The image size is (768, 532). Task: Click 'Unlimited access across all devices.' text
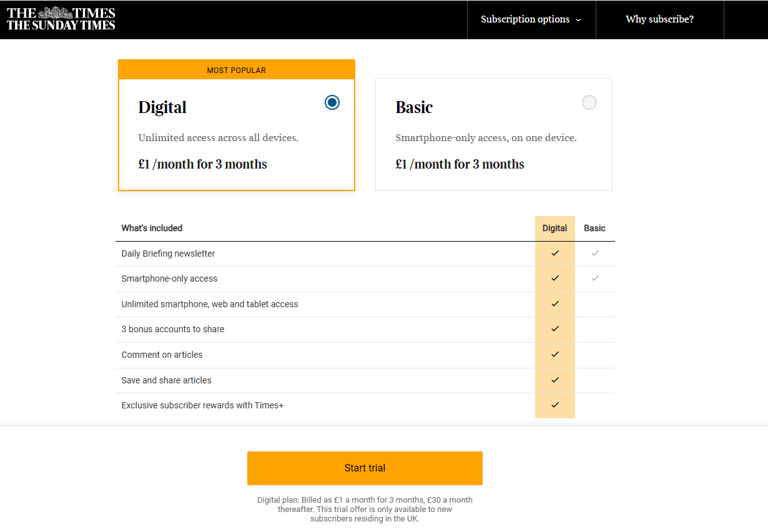(219, 138)
